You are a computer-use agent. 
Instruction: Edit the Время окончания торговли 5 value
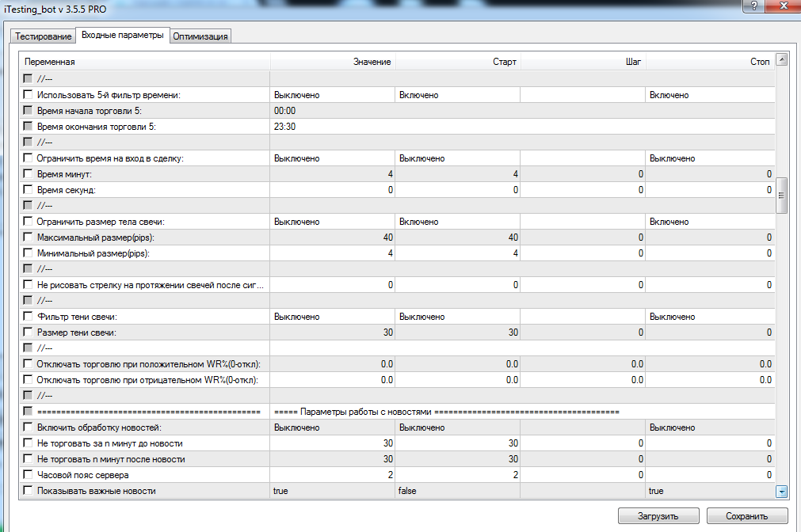click(x=332, y=127)
